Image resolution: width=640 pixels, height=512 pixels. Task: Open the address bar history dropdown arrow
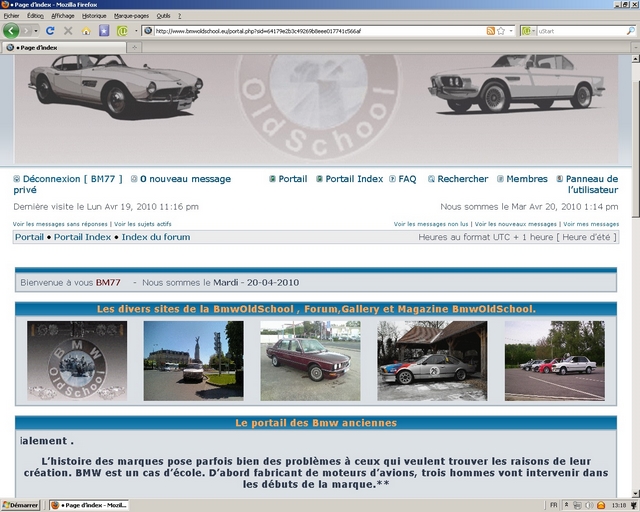[511, 31]
